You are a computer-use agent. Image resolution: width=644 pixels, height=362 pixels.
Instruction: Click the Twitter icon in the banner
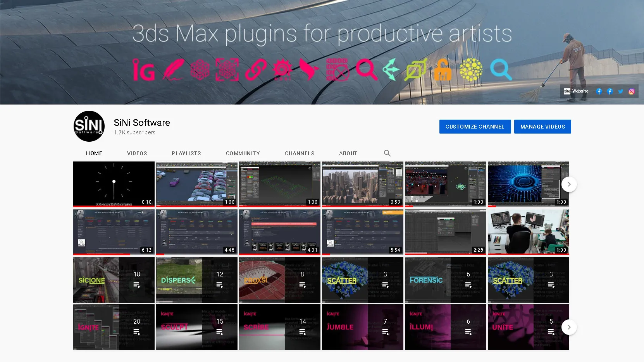tap(621, 91)
